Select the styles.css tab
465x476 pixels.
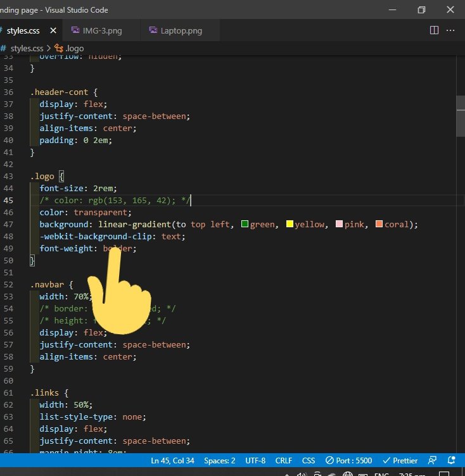pos(23,30)
